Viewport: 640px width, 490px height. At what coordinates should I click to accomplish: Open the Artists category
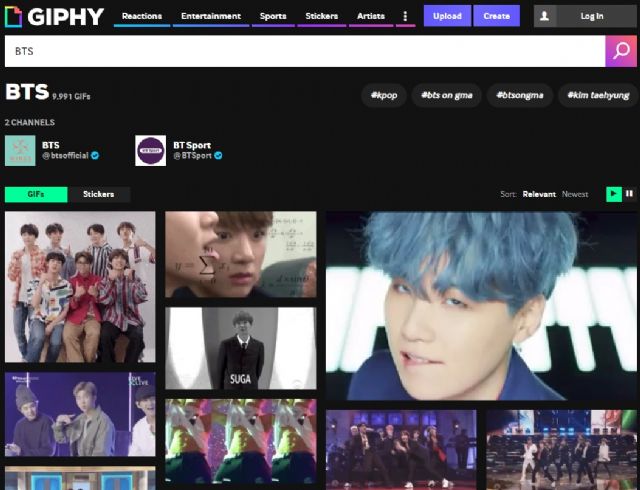point(371,16)
